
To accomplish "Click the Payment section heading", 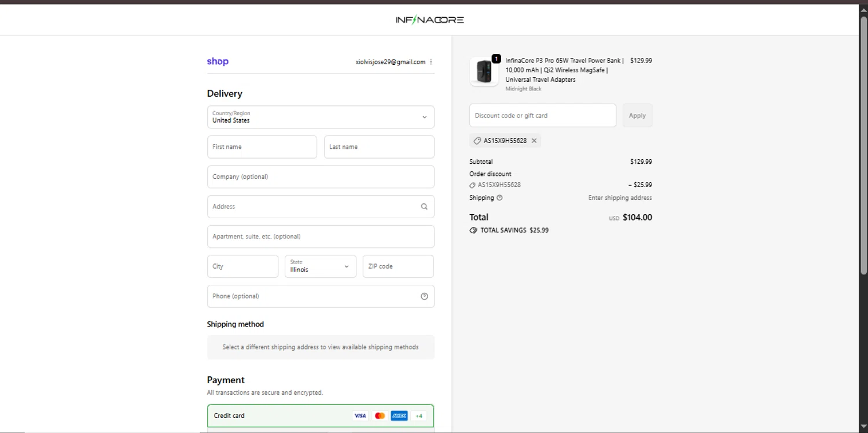I will point(226,380).
